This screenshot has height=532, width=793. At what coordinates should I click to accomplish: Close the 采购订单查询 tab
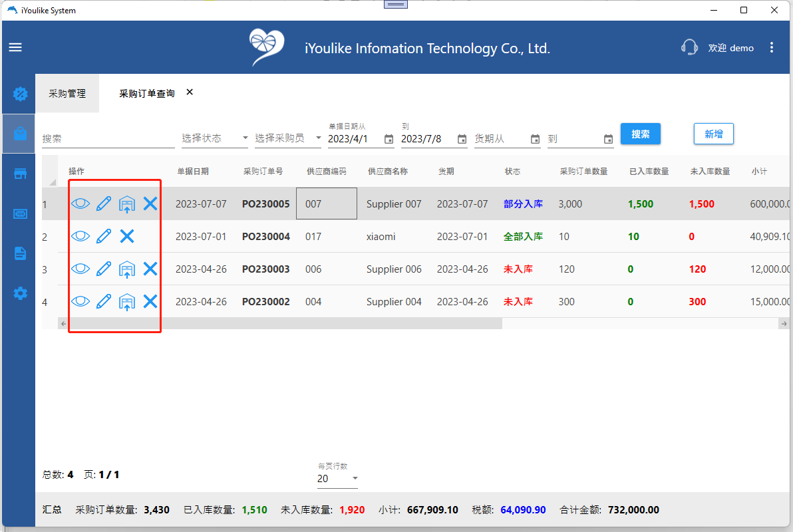tap(190, 92)
